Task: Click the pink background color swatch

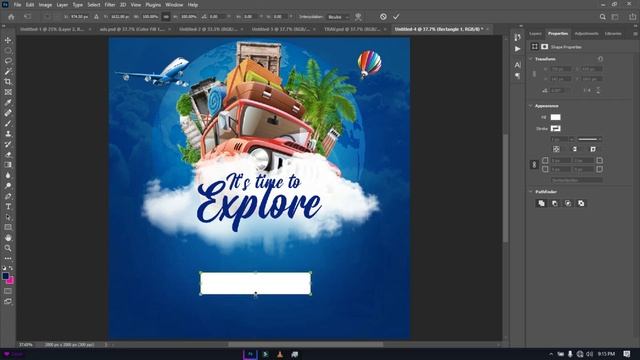Action: pos(11,281)
